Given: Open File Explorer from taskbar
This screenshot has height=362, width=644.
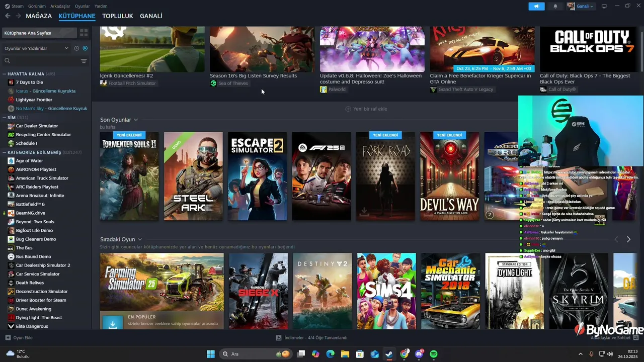Looking at the screenshot, I should click(345, 354).
